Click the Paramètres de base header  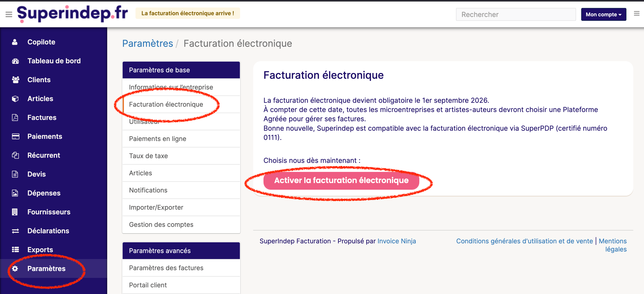(x=181, y=70)
